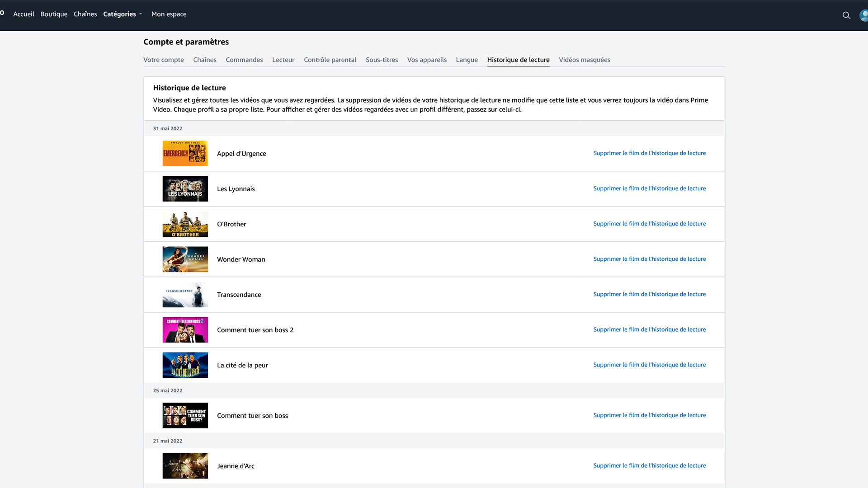The image size is (868, 488).
Task: Click the title text La cité de la peur
Action: click(x=242, y=365)
